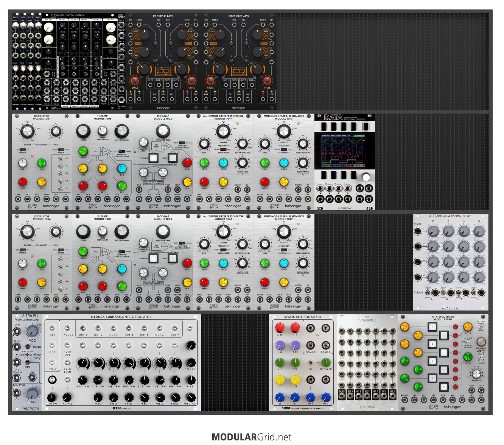Click the green LEVEL B knob

(x=468, y=357)
